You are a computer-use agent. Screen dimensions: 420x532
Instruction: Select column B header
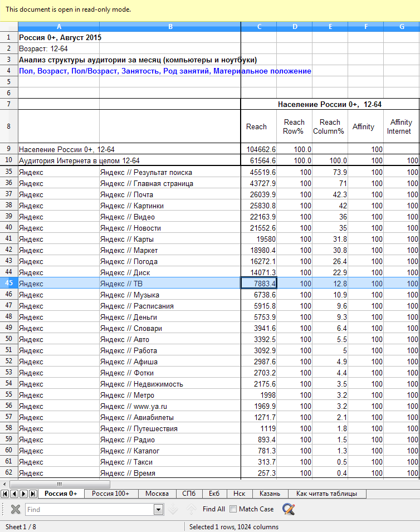coord(170,27)
